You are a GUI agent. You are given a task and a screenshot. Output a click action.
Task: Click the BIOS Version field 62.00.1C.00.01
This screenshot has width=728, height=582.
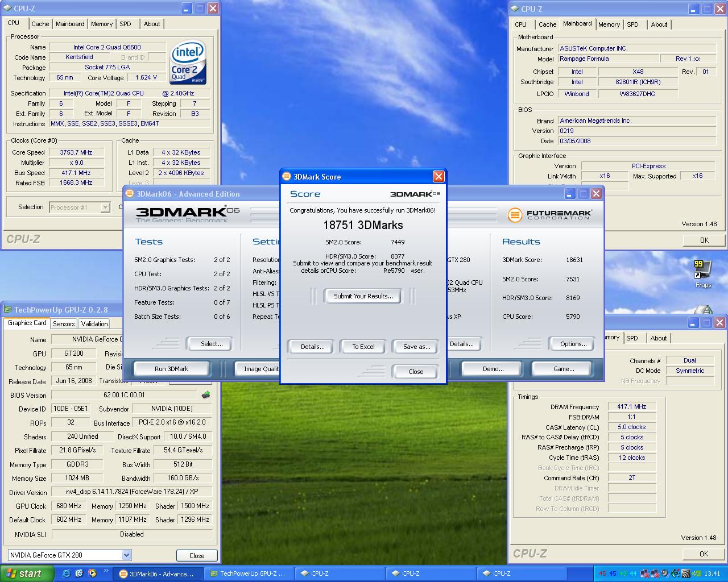tap(125, 395)
